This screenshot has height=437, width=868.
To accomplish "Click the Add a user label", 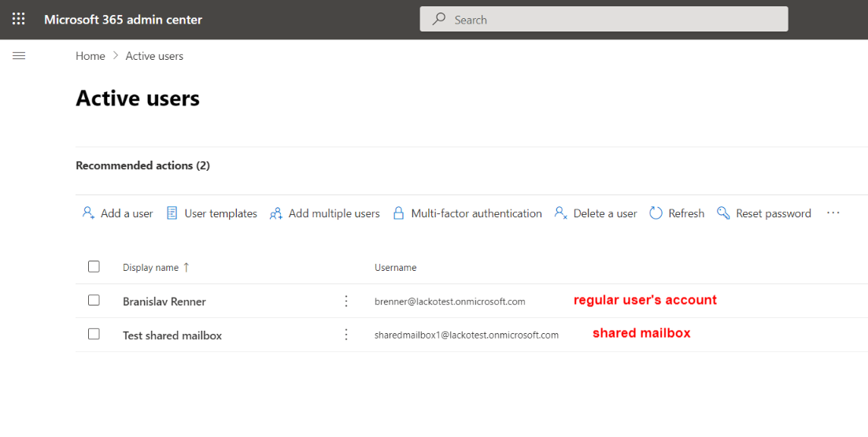I will [x=127, y=213].
